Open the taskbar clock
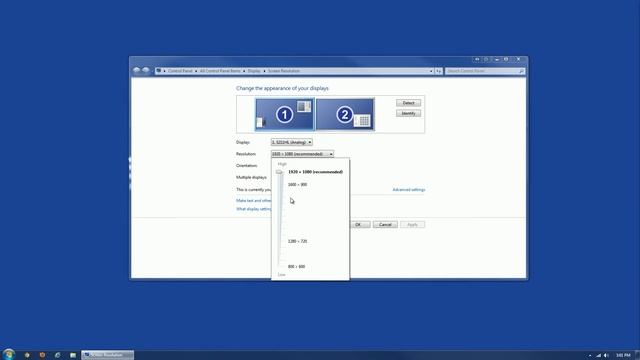This screenshot has height=360, width=640. tap(623, 356)
